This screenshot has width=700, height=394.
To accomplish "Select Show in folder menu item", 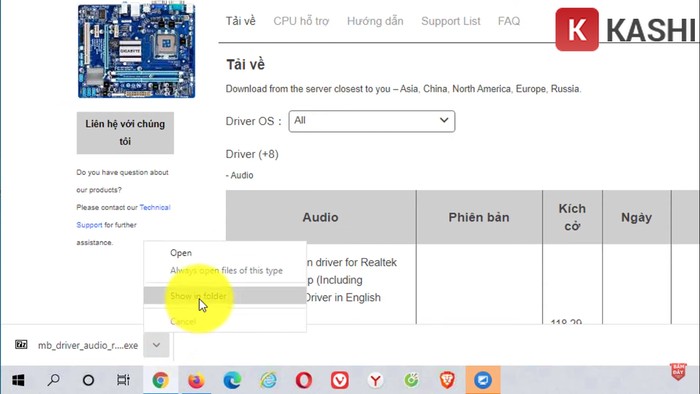I will (225, 296).
